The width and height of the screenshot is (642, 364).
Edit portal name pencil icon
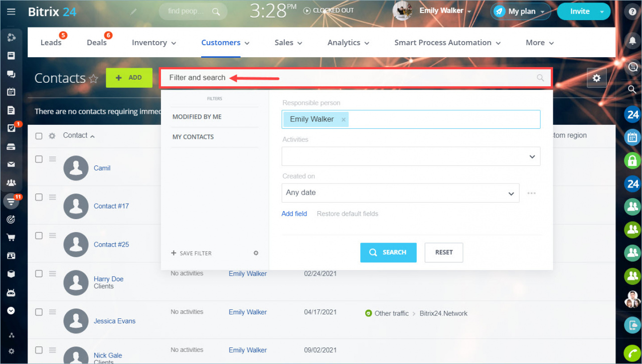(x=133, y=12)
